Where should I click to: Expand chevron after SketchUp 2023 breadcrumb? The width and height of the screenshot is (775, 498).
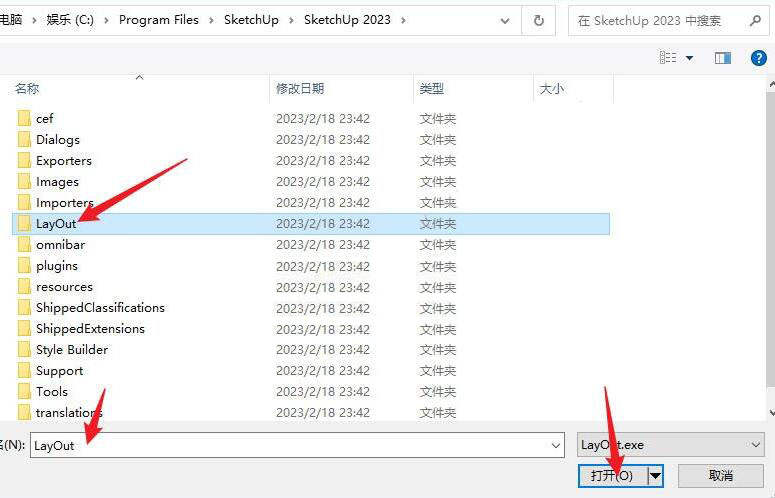pyautogui.click(x=403, y=20)
